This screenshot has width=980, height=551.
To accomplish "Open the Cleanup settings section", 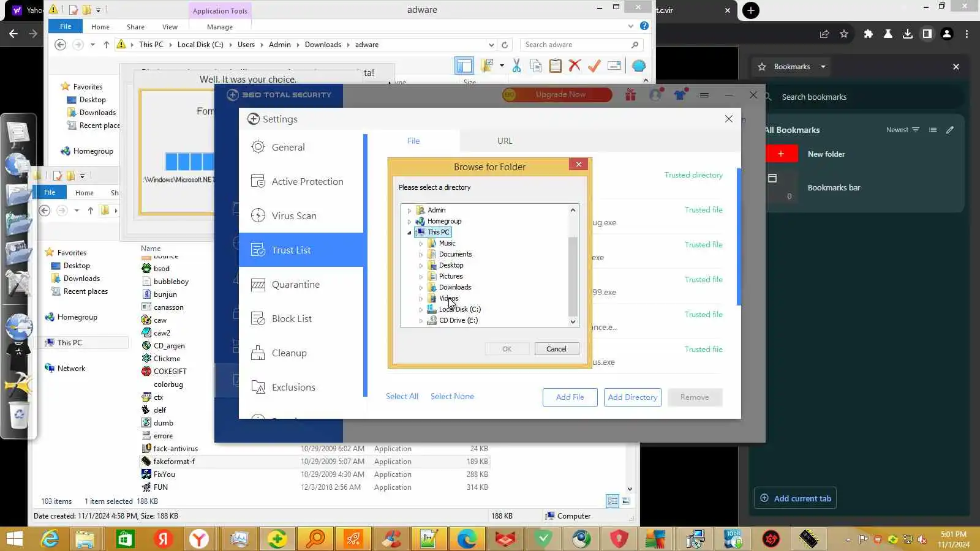I will pyautogui.click(x=301, y=353).
